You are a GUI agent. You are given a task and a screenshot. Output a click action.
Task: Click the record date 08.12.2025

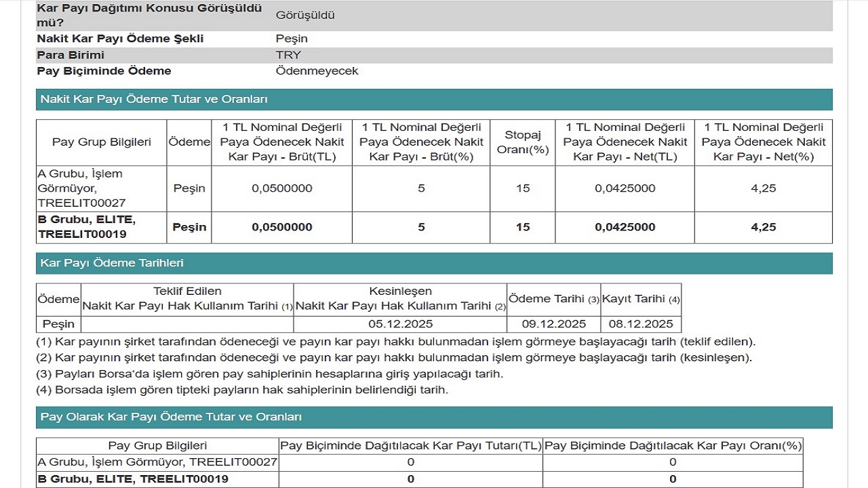640,324
